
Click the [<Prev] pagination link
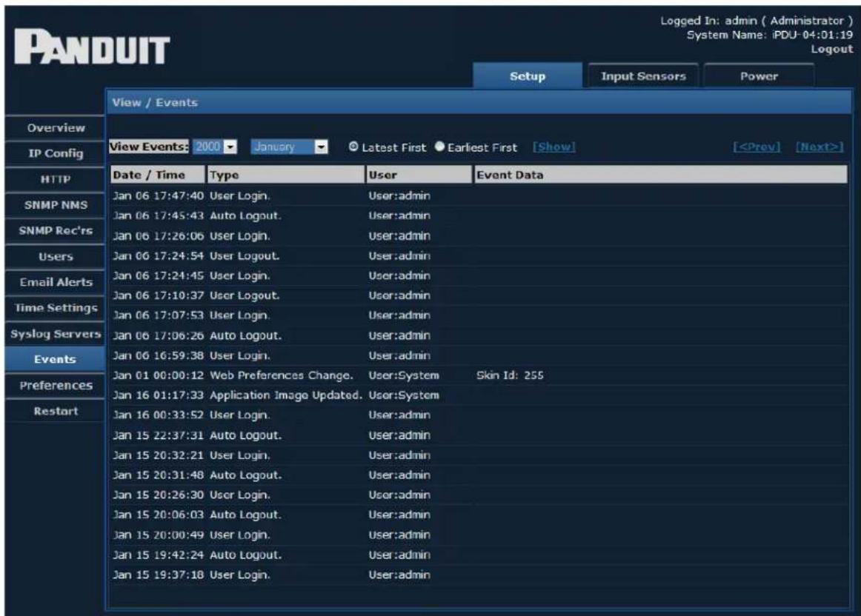[757, 147]
